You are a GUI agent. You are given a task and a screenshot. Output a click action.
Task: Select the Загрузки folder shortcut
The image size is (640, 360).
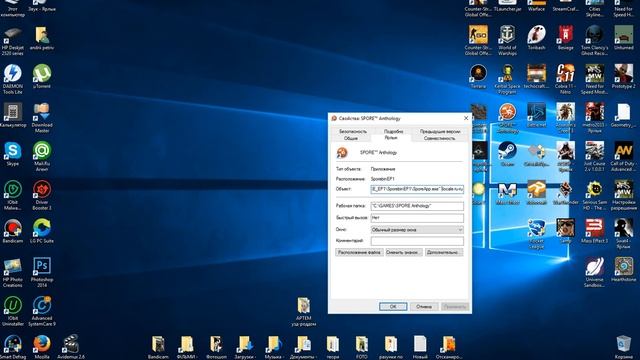245,347
